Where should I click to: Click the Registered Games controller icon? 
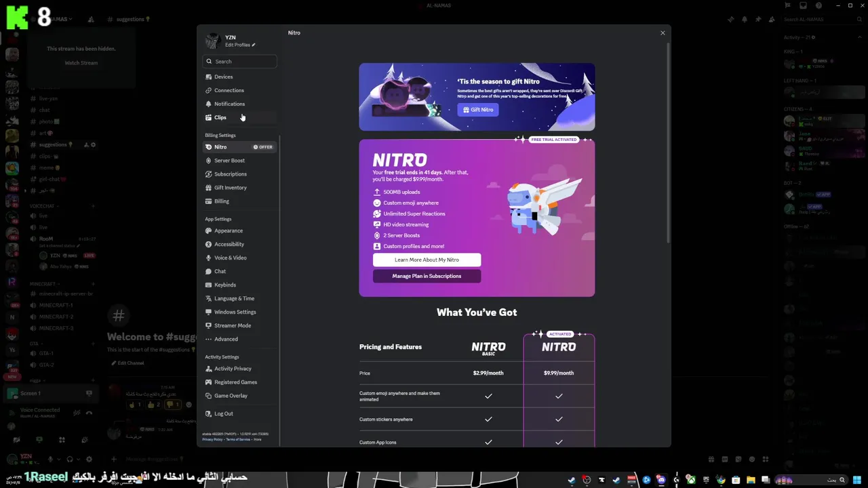(x=208, y=382)
